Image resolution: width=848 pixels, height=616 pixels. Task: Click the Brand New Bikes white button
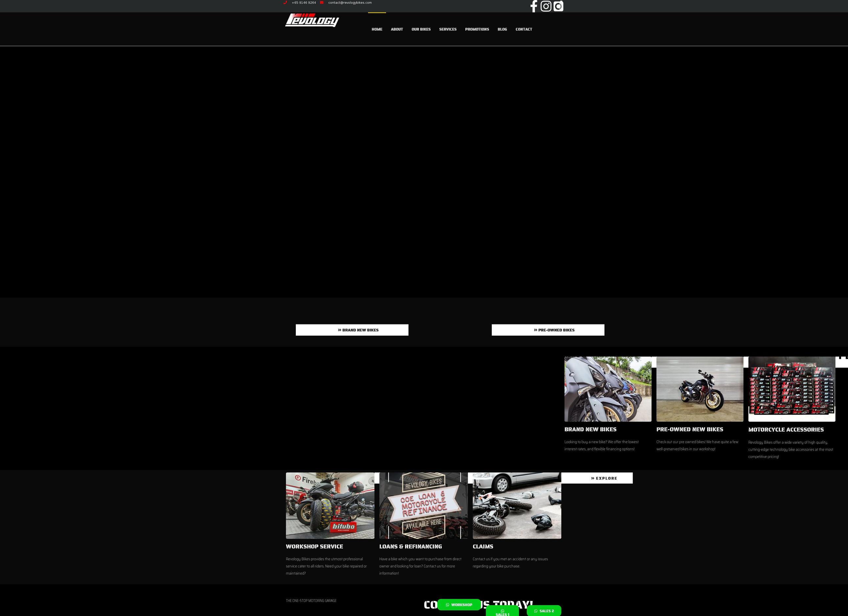click(x=352, y=330)
